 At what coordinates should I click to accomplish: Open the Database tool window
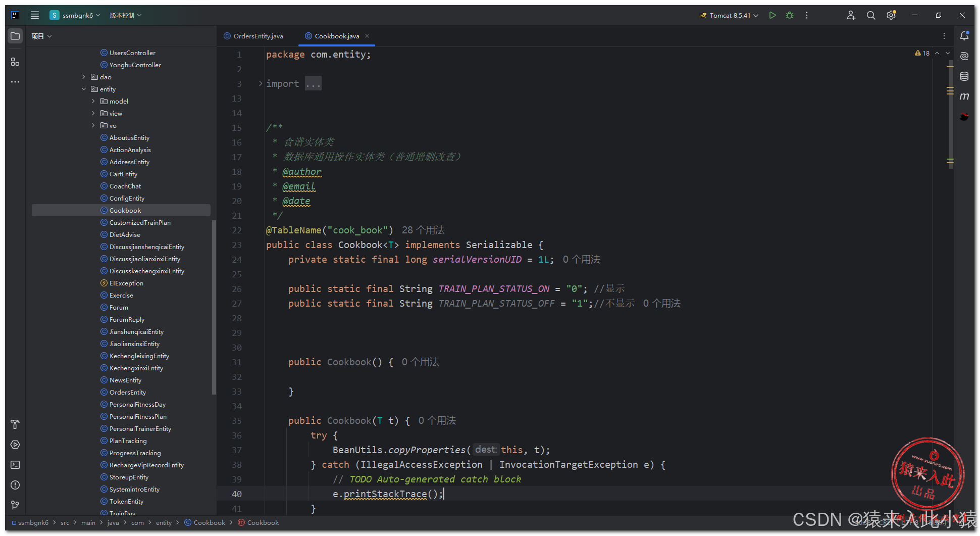[964, 76]
